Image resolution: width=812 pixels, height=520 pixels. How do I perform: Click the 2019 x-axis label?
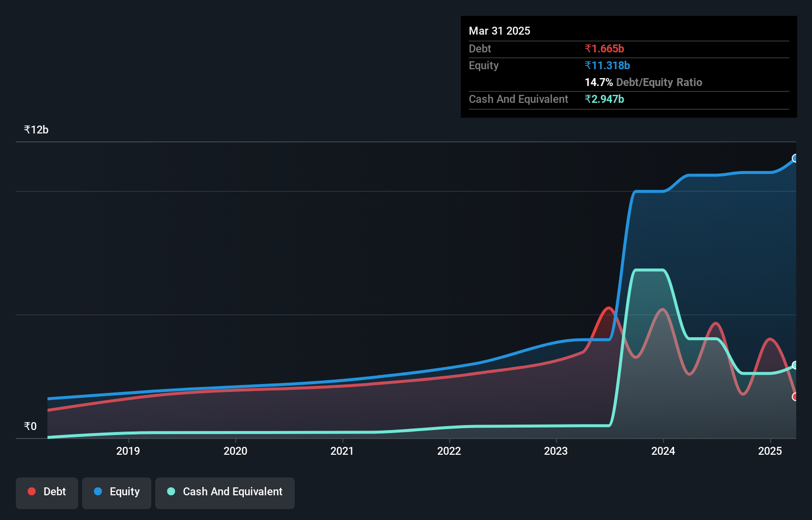click(x=128, y=451)
